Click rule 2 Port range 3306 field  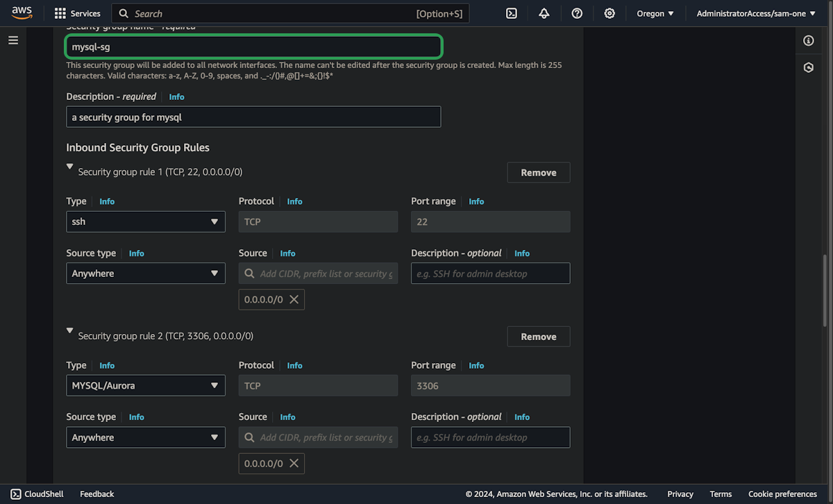[x=491, y=385]
